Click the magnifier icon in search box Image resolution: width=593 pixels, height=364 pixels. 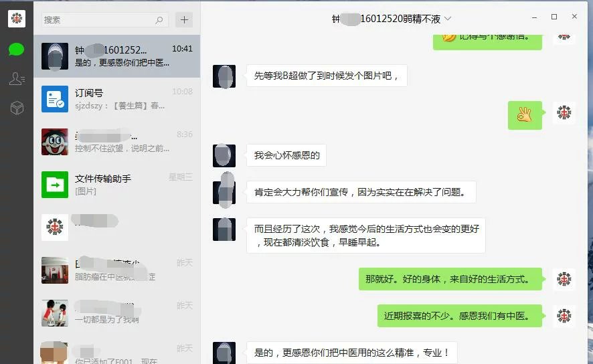tap(159, 20)
